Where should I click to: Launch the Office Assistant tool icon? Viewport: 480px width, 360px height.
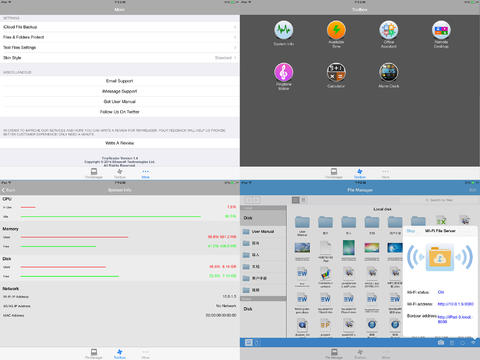389,30
